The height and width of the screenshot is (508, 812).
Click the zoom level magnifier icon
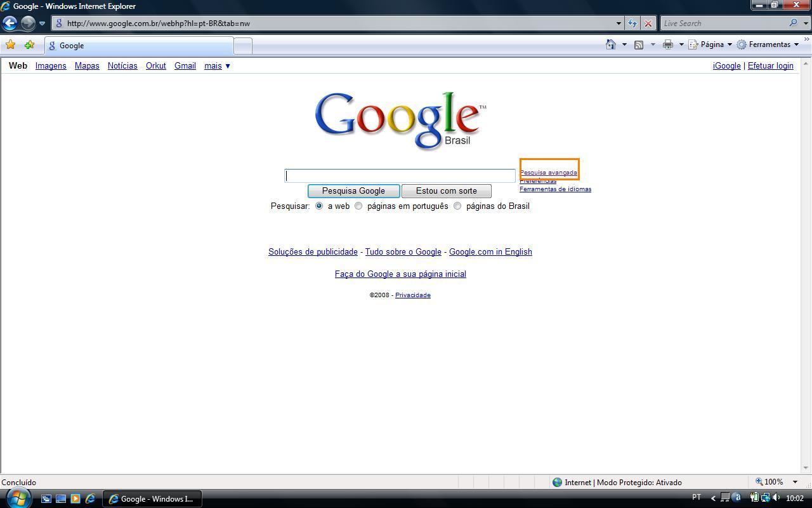coord(759,482)
